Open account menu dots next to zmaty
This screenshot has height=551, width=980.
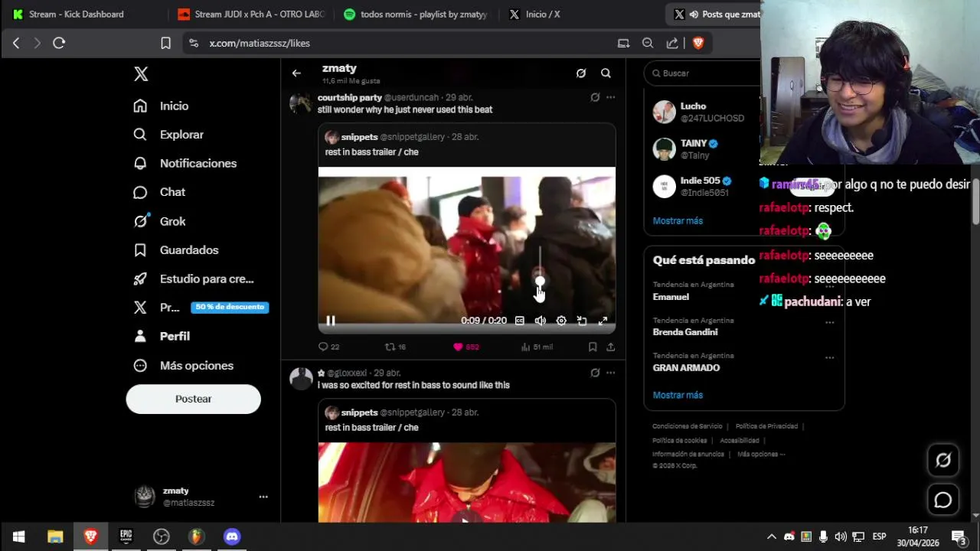(263, 497)
